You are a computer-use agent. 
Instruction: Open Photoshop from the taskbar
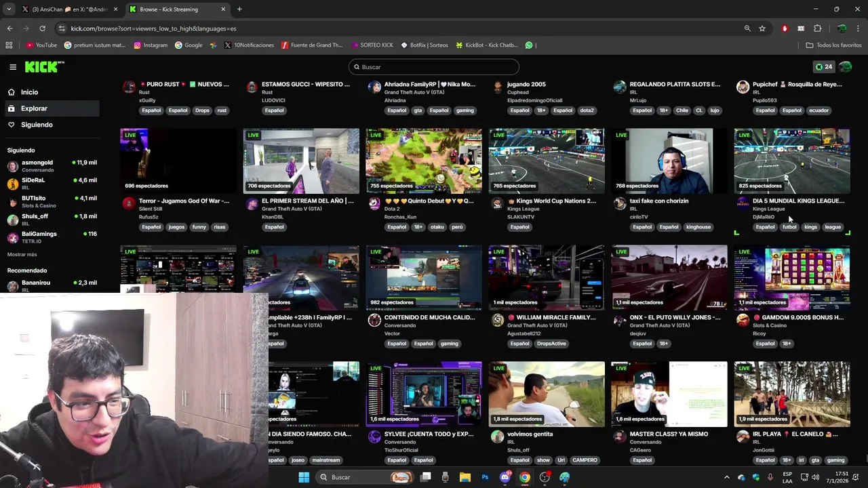click(485, 477)
